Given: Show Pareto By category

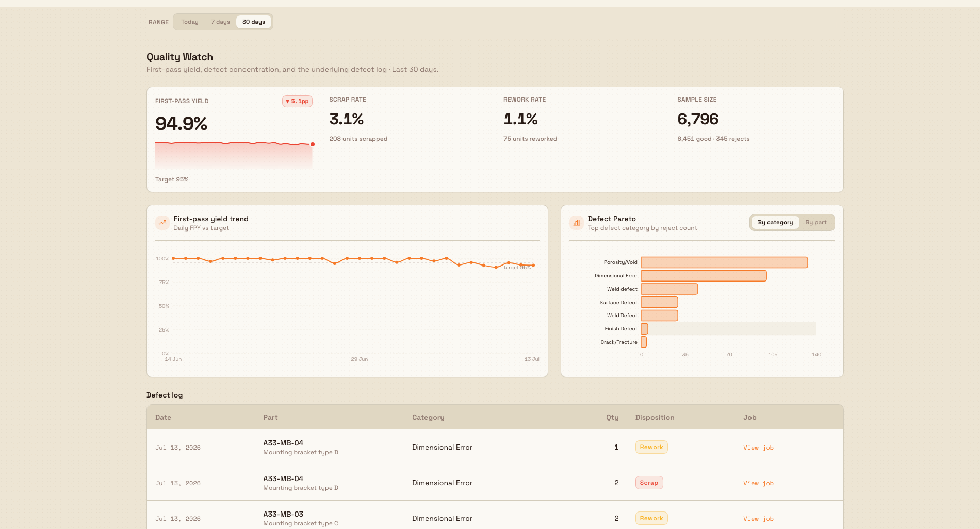Looking at the screenshot, I should click(775, 222).
